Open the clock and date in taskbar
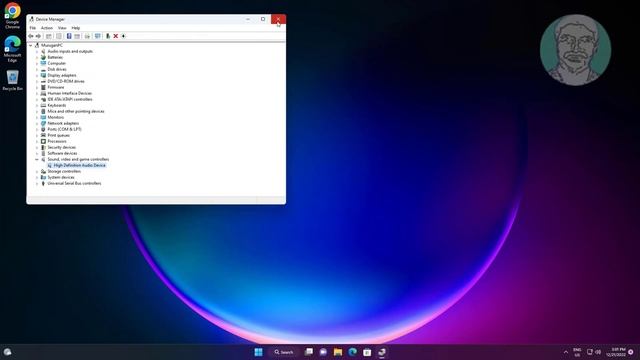Viewport: 640px width, 360px height. click(616, 352)
